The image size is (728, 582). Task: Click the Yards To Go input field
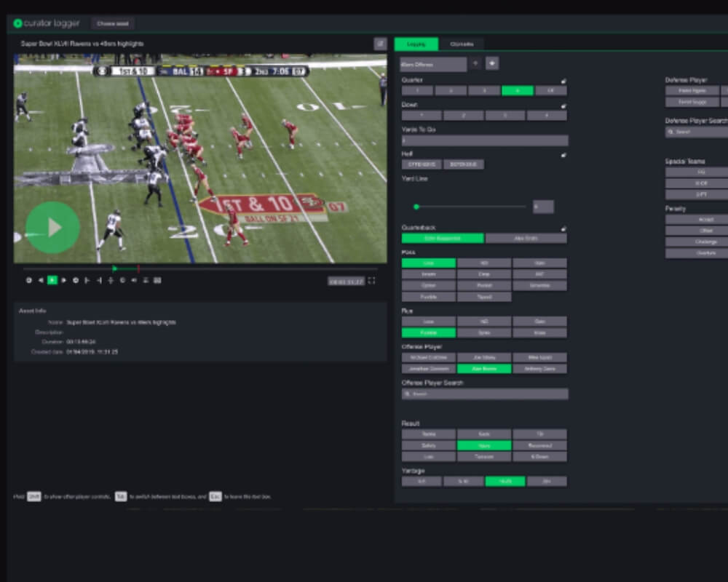(485, 140)
